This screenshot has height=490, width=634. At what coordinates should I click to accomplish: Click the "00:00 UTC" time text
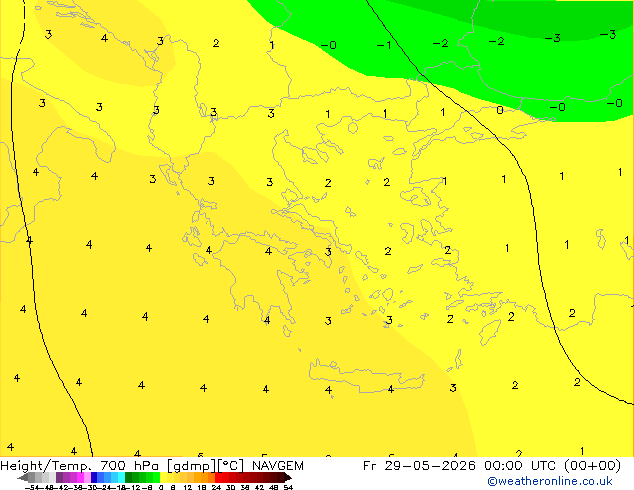click(518, 466)
